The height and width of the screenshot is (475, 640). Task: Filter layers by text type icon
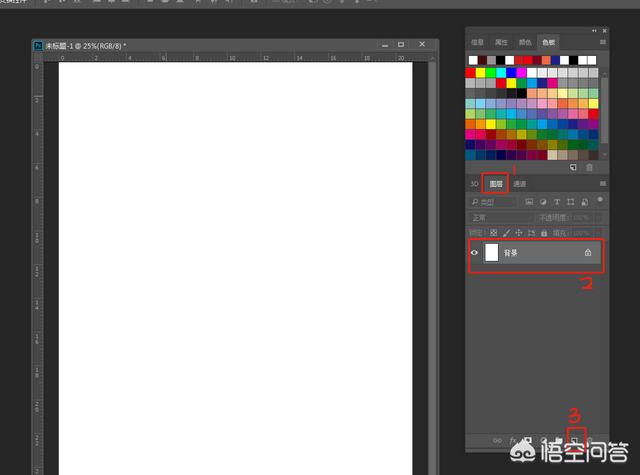[x=556, y=202]
